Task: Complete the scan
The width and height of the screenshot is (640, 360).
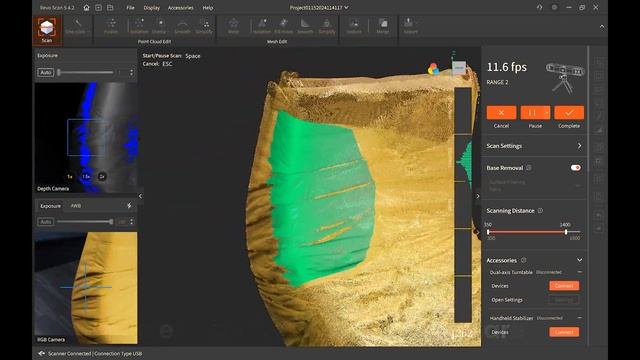Action: click(x=569, y=113)
